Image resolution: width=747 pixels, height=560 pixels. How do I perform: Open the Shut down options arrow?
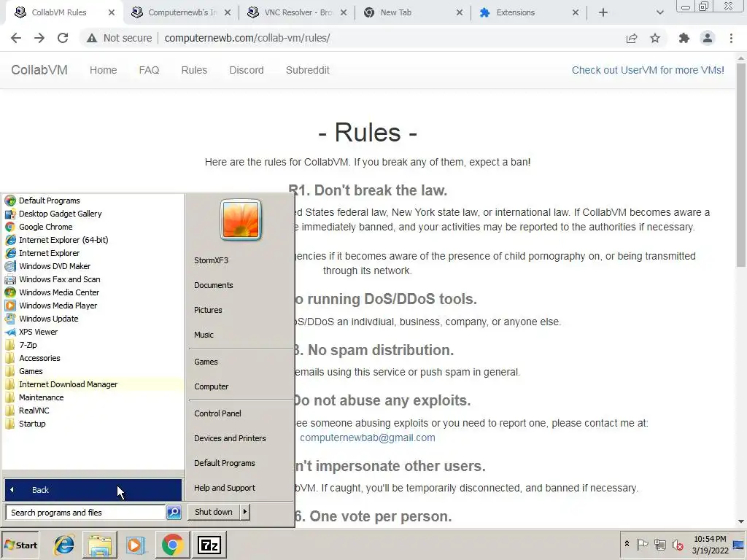pos(245,512)
